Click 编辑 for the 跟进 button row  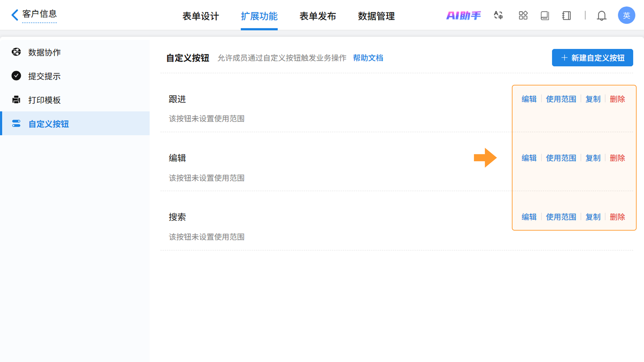pyautogui.click(x=529, y=99)
